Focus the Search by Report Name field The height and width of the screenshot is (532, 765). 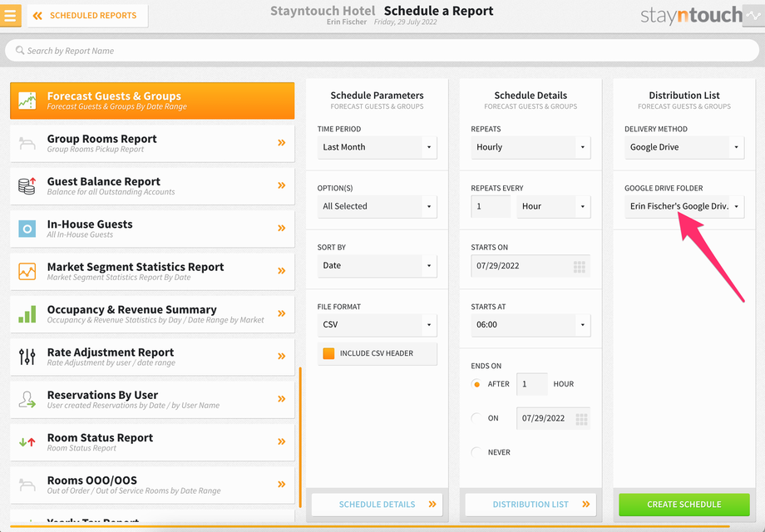tap(382, 51)
